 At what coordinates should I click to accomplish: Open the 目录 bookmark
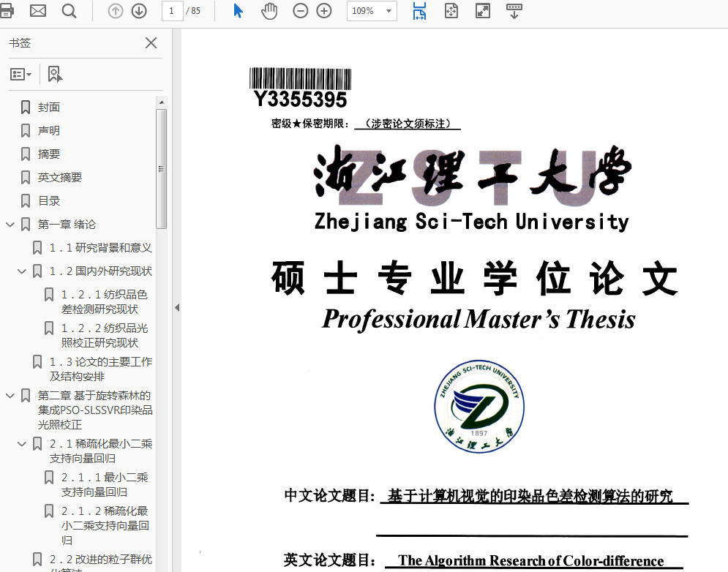click(x=49, y=201)
